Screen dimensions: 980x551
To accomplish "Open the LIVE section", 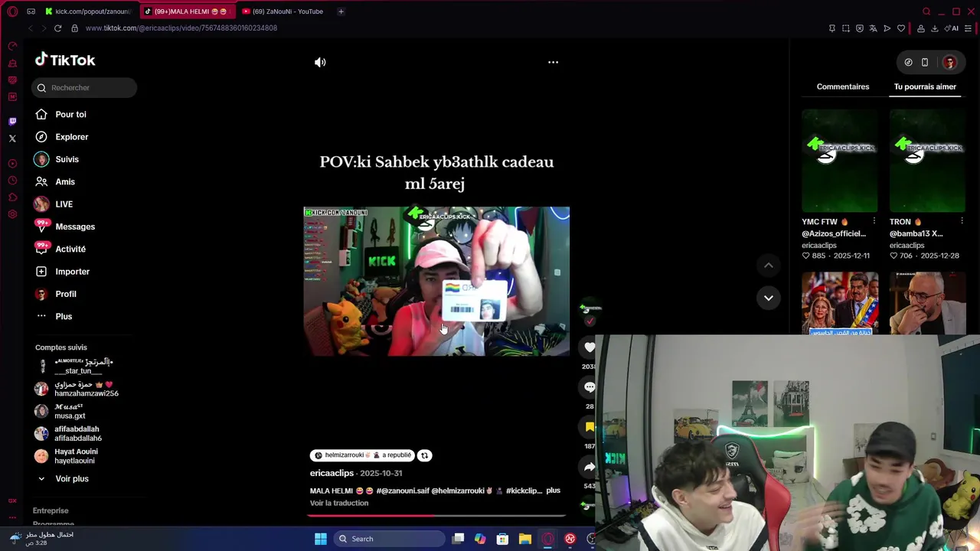I will 64,204.
